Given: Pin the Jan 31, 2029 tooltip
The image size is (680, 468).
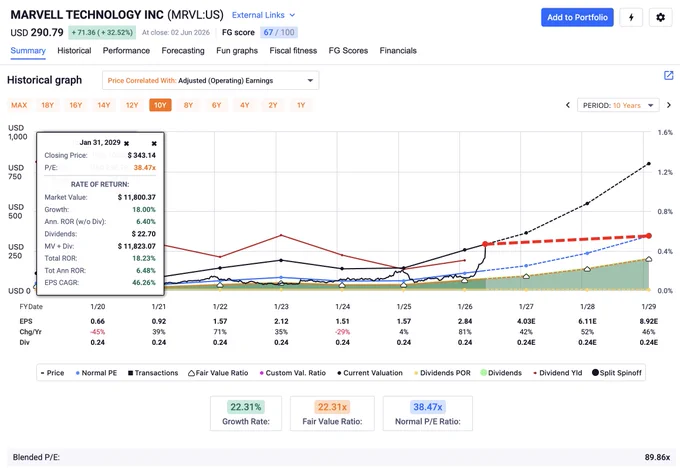Looking at the screenshot, I should coord(127,143).
